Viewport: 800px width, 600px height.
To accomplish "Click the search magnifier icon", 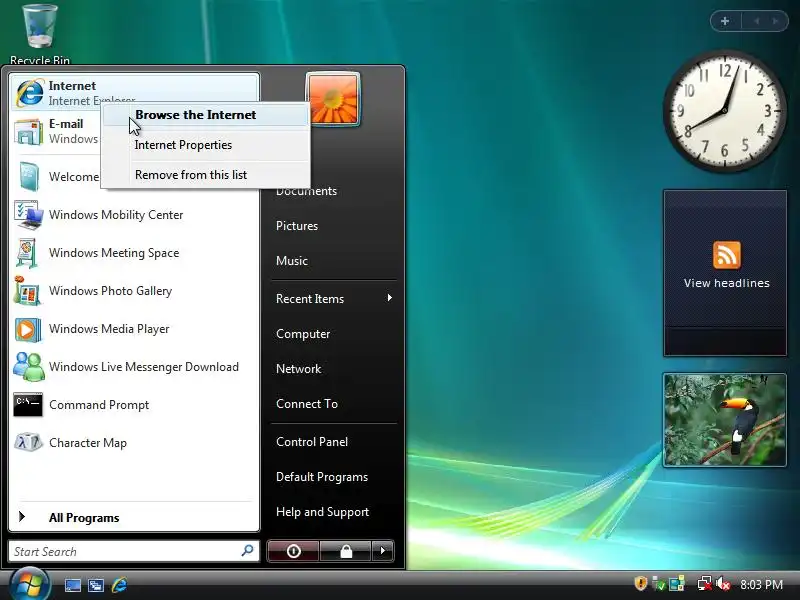I will tap(247, 551).
